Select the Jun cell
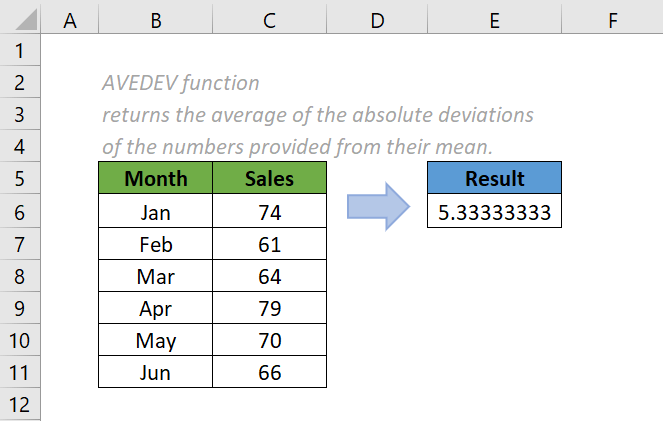This screenshot has height=421, width=663. click(x=155, y=372)
